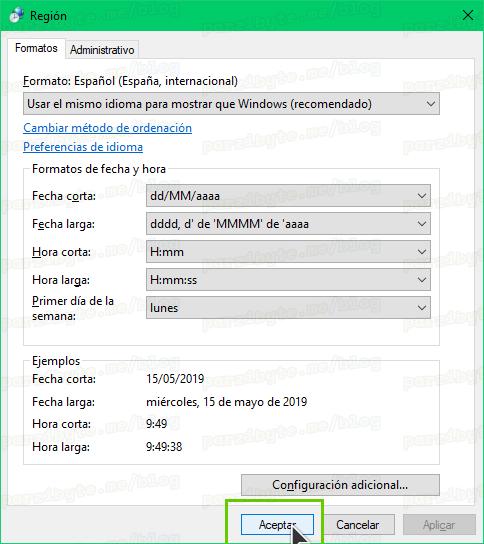Expand the Fecha larga format dropdown
Screen dimensions: 484x544
(288, 224)
